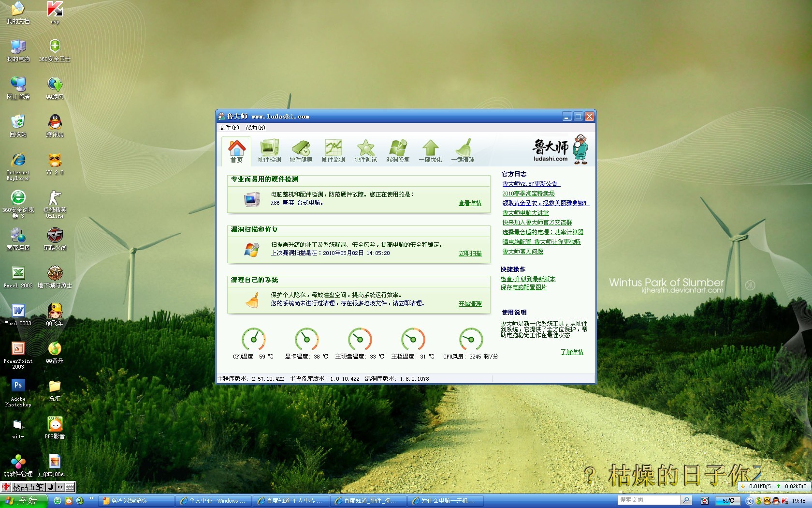Click the desktop search magnifier button

[x=686, y=500]
